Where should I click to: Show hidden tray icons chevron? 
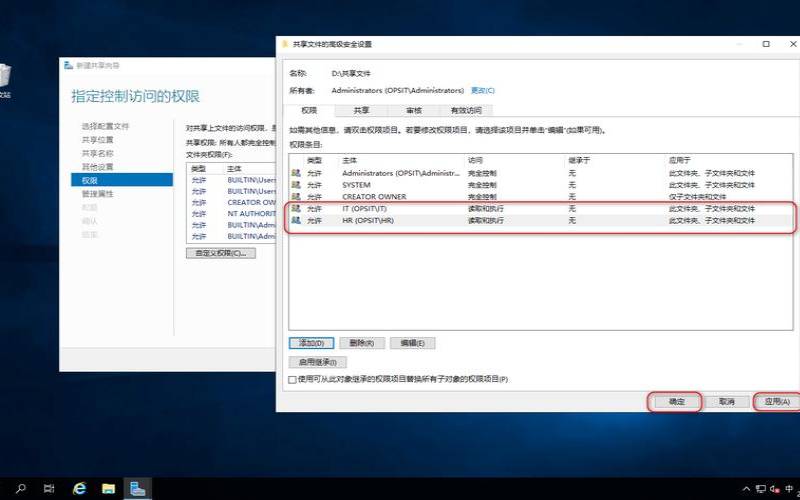pos(746,488)
